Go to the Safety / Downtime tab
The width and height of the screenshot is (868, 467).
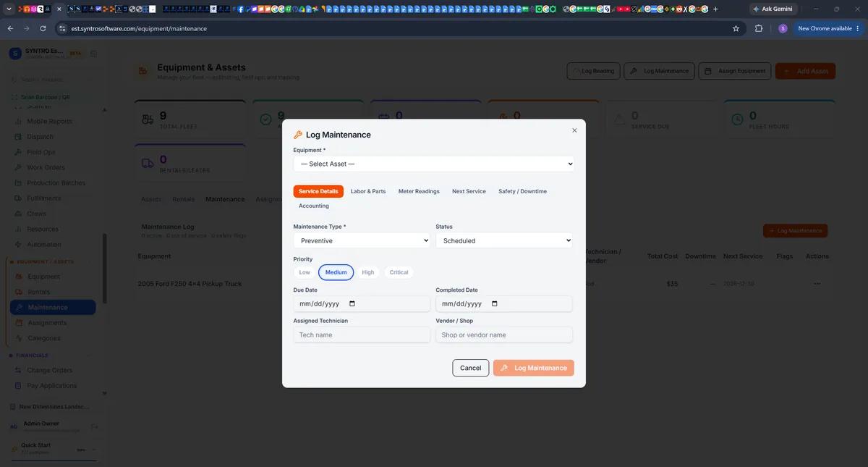pyautogui.click(x=522, y=191)
